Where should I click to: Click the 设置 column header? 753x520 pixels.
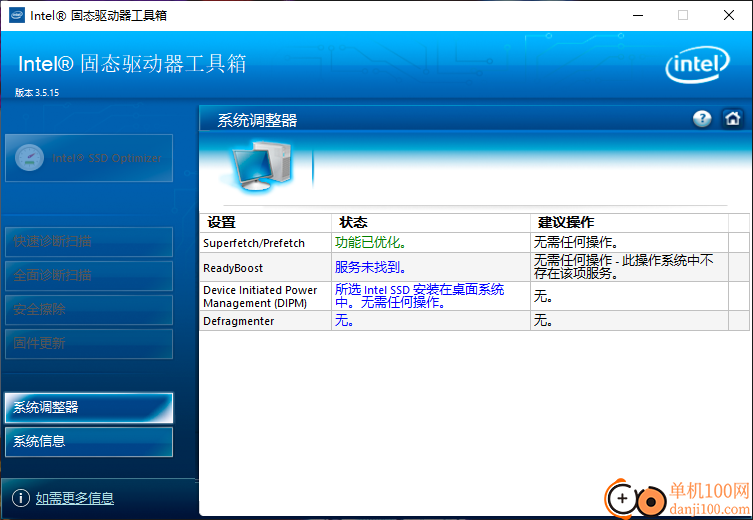pyautogui.click(x=221, y=222)
